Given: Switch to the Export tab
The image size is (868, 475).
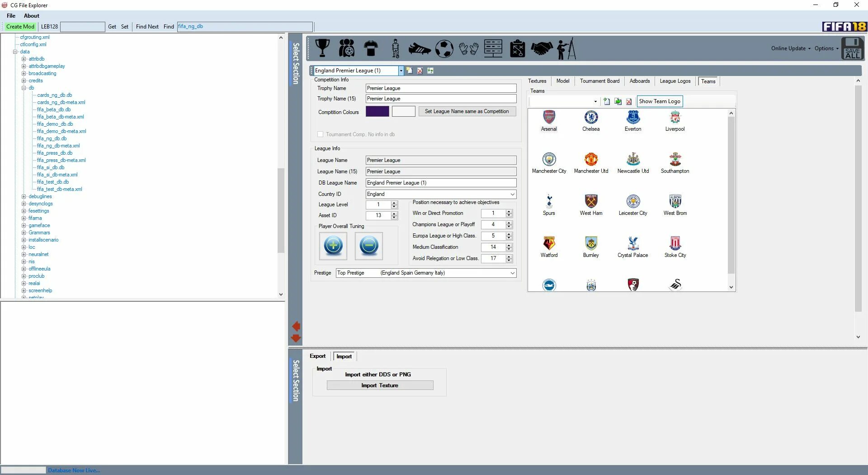Looking at the screenshot, I should pos(317,356).
